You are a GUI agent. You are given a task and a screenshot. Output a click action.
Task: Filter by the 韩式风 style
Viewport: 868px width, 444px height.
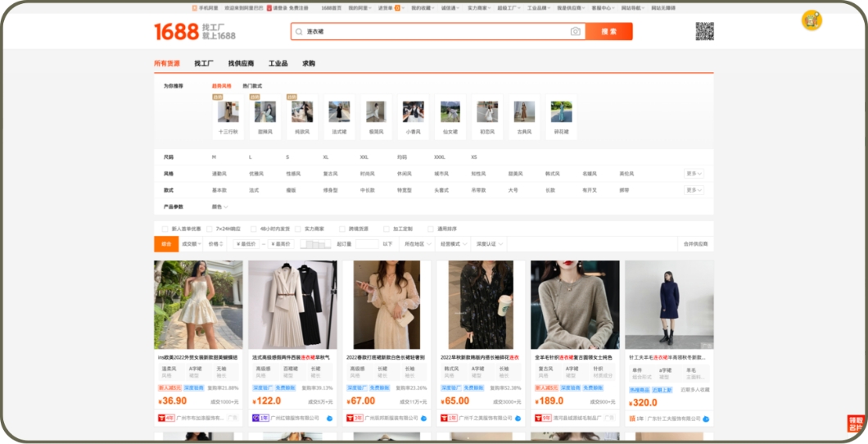[553, 174]
